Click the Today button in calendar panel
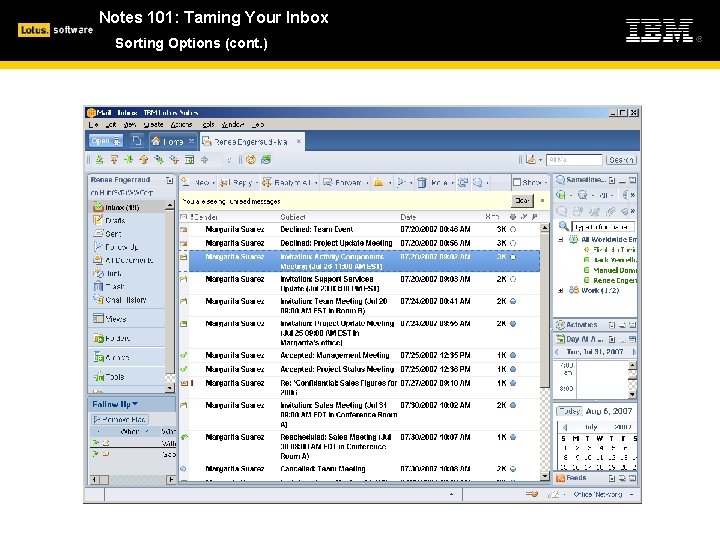Screen dimensions: 720x540 pyautogui.click(x=570, y=411)
